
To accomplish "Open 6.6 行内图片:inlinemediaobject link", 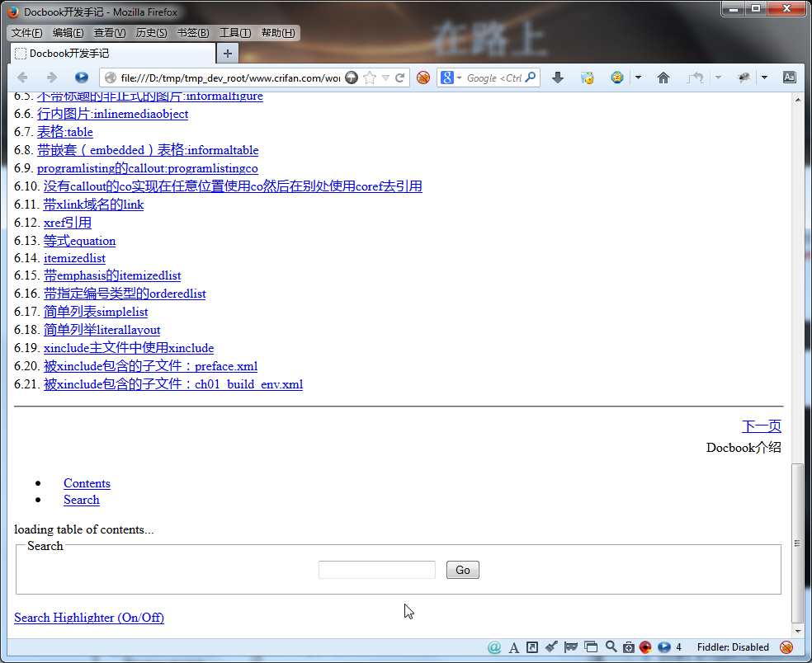I will 112,114.
